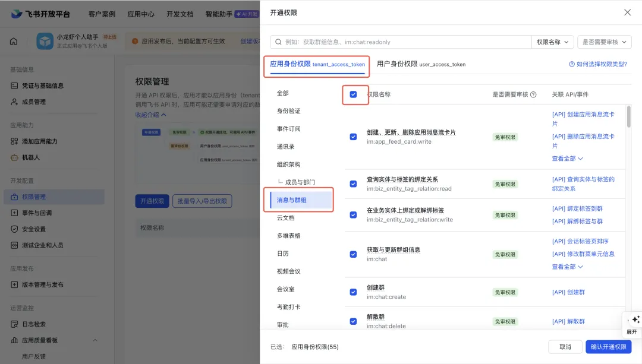Collapse the intro via 收起介绍

pyautogui.click(x=150, y=115)
